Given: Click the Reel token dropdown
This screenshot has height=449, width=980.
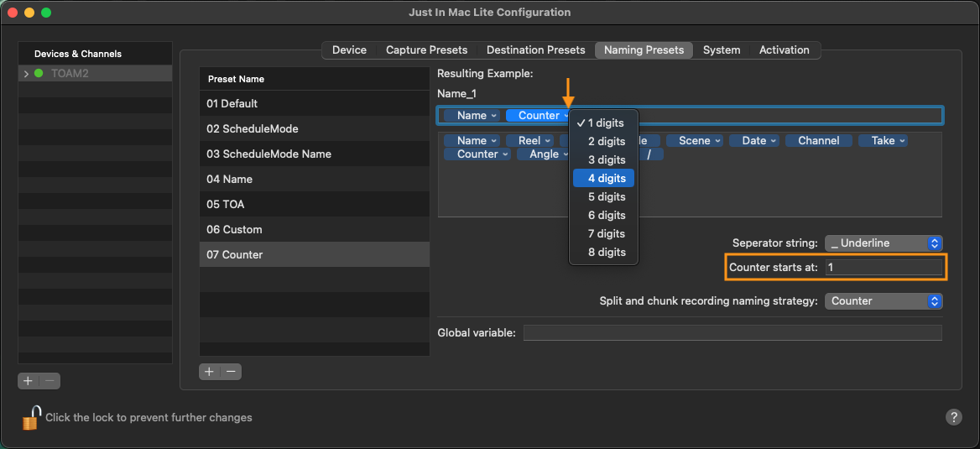Looking at the screenshot, I should 529,141.
